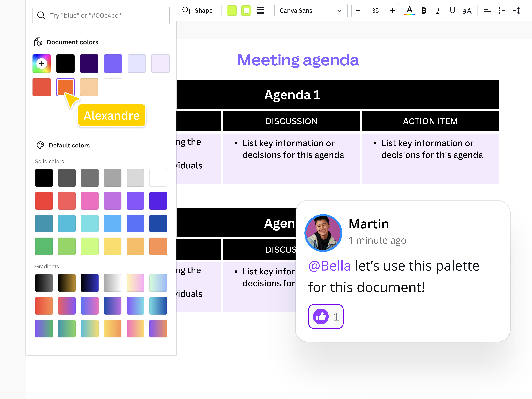
Task: Open the text alignment options
Action: 487,11
